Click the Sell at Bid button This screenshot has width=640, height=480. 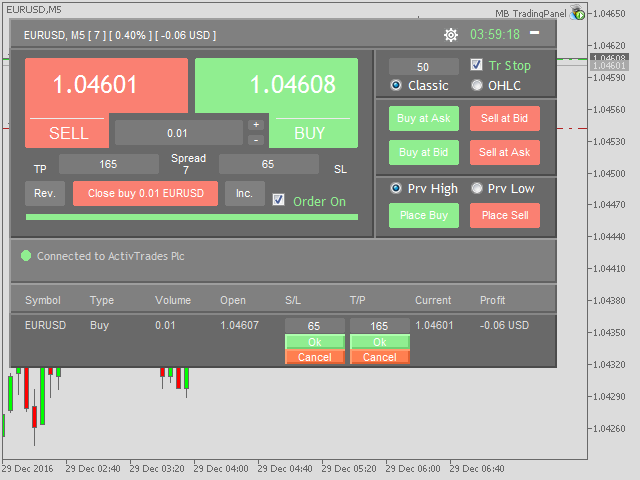tap(504, 118)
